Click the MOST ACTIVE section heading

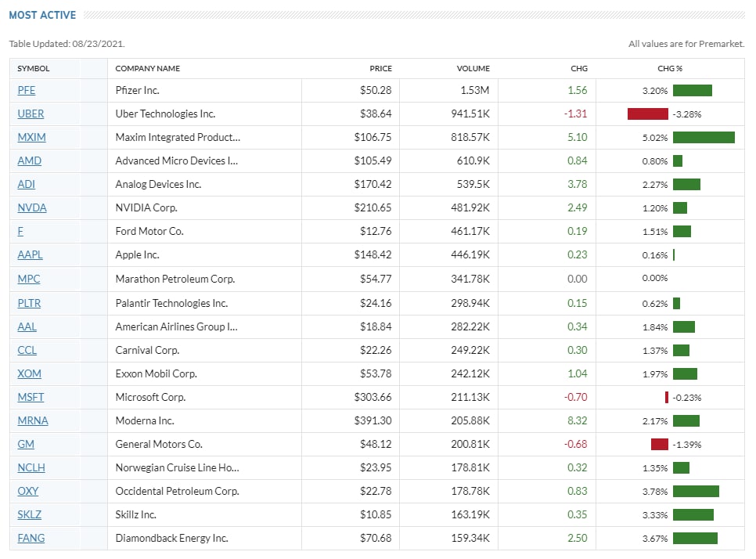[x=42, y=16]
